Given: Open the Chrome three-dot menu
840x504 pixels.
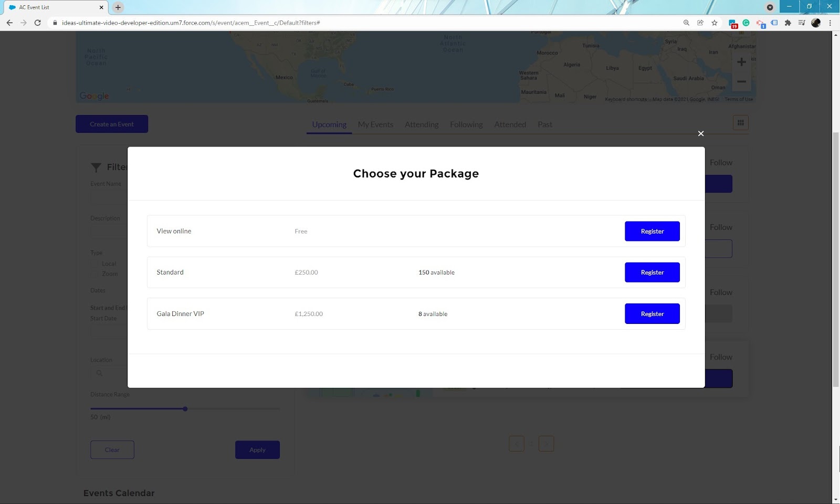Looking at the screenshot, I should tap(830, 23).
